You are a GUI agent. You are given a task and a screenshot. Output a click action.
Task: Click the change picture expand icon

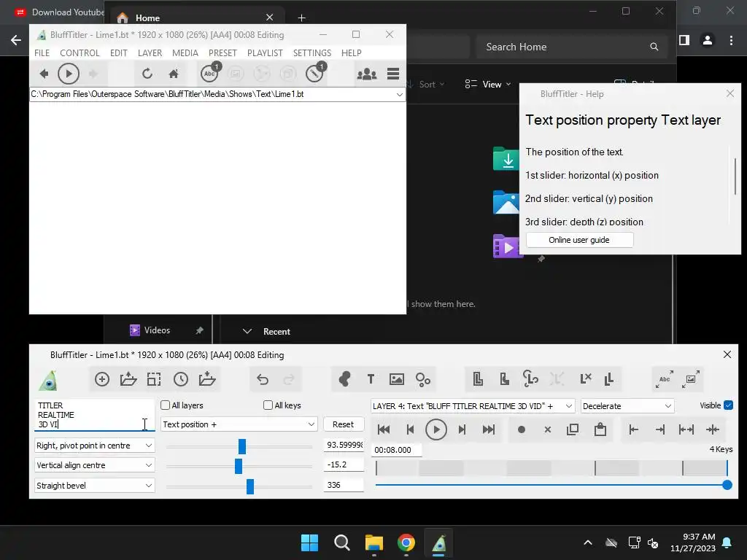tap(690, 379)
